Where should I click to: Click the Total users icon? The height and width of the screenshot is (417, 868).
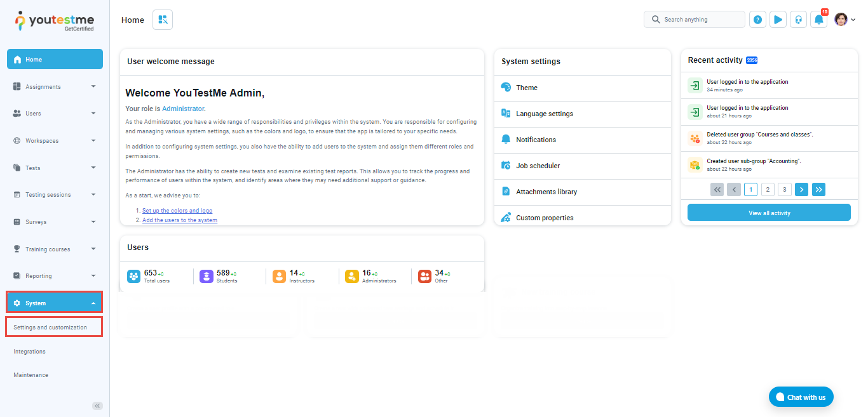point(133,276)
